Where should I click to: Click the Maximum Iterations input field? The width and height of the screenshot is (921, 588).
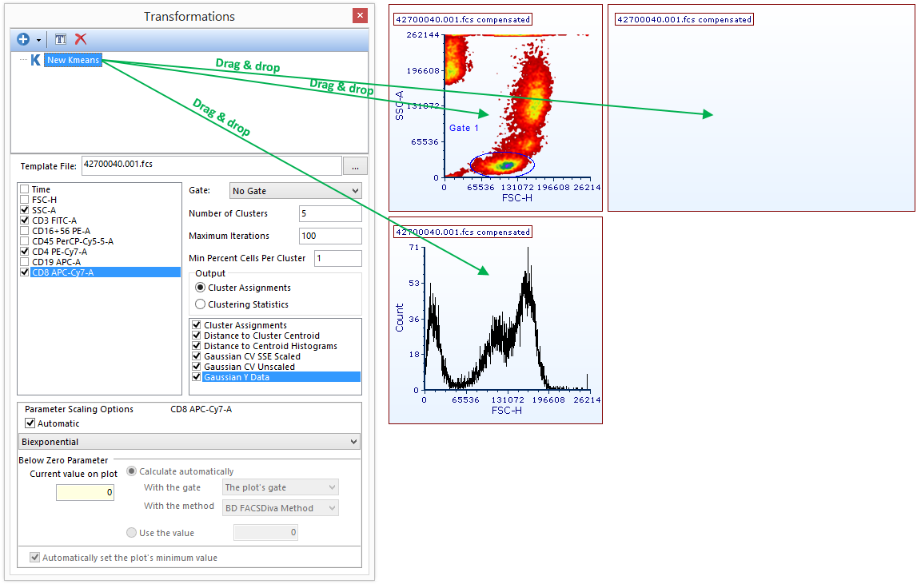click(x=329, y=236)
